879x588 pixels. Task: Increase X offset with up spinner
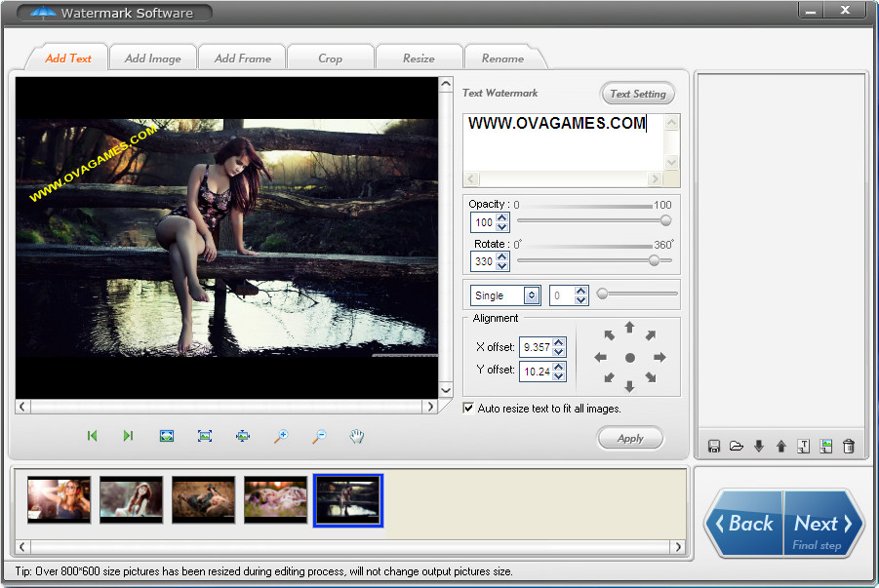point(558,342)
